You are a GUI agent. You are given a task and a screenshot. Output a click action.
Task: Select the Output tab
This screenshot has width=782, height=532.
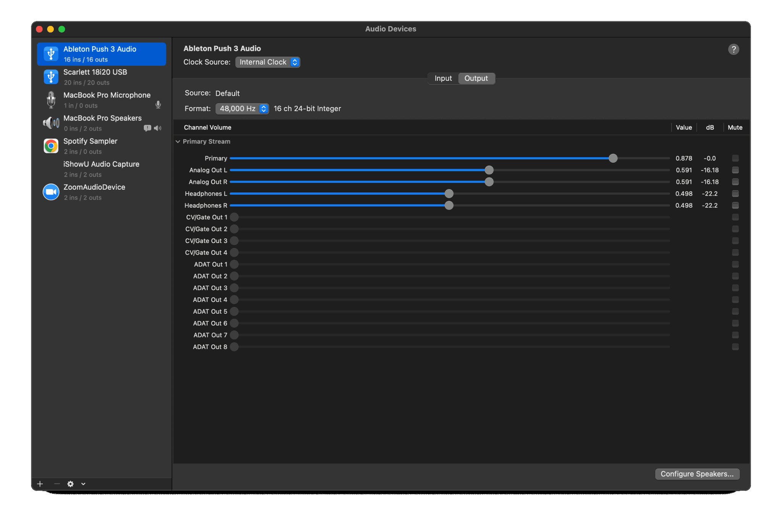click(476, 78)
